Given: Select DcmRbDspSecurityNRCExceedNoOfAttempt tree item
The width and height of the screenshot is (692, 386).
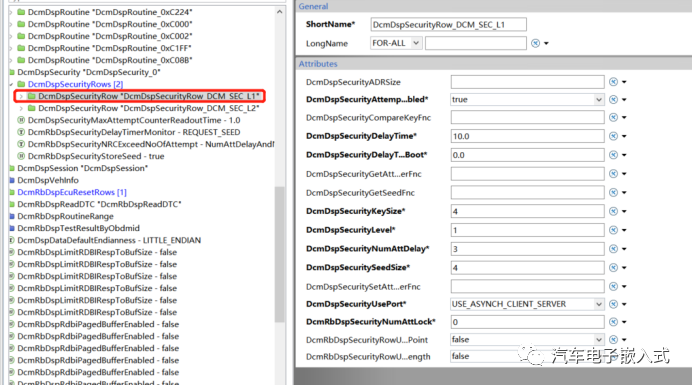Looking at the screenshot, I should [151, 144].
